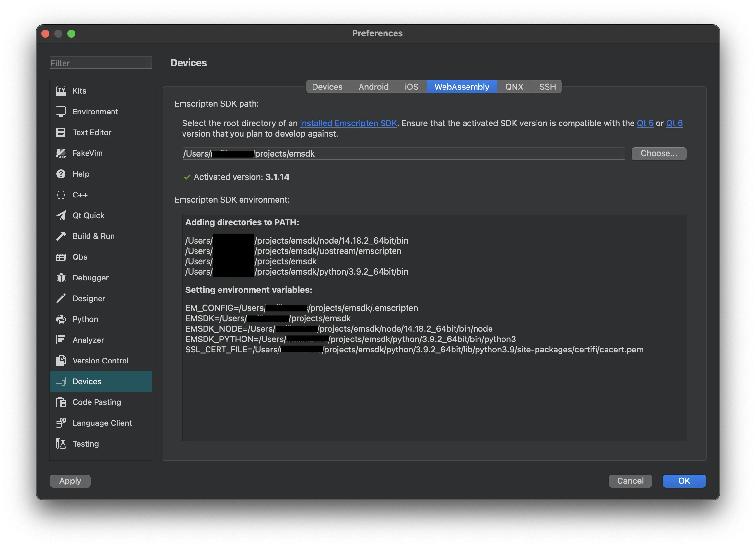Switch to the SSH tab
The image size is (756, 548).
tap(547, 87)
